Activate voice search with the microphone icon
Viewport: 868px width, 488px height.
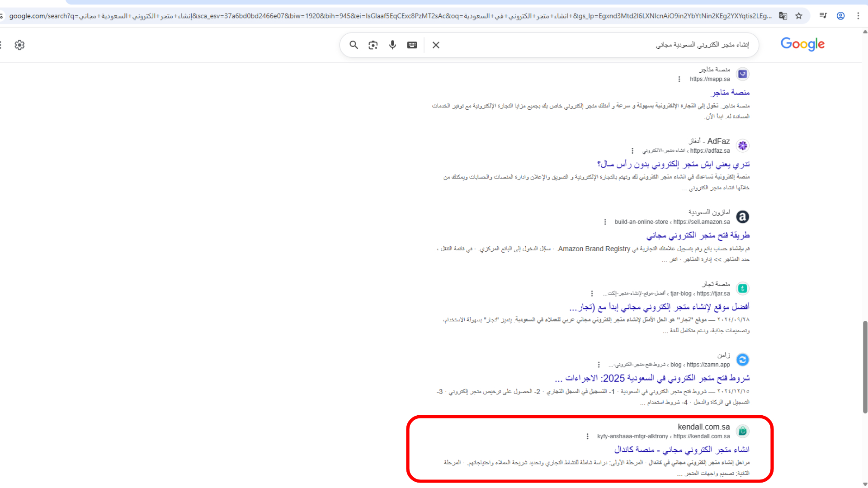(392, 45)
